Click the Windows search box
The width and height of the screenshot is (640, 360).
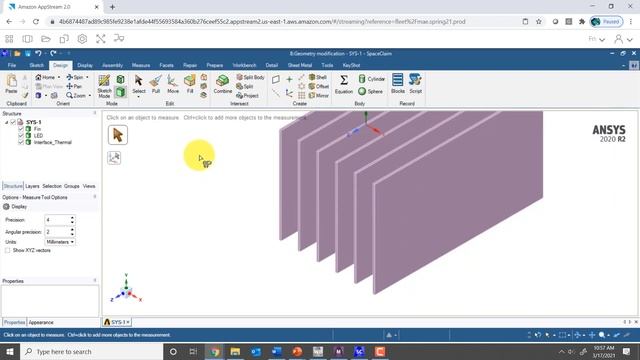(x=92, y=351)
